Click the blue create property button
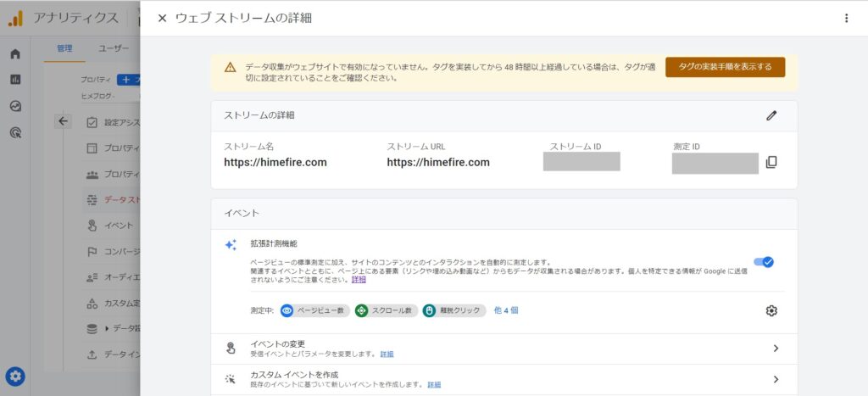868x396 pixels. click(x=129, y=80)
